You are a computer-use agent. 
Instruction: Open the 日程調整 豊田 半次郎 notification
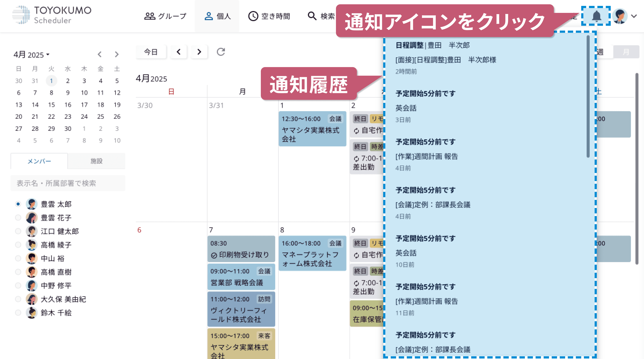pos(485,58)
